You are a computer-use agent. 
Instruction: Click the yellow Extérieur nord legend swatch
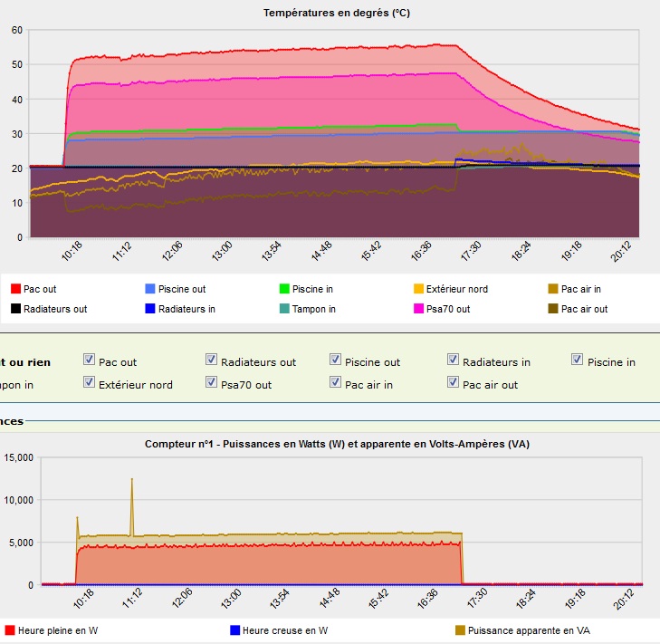tap(419, 289)
